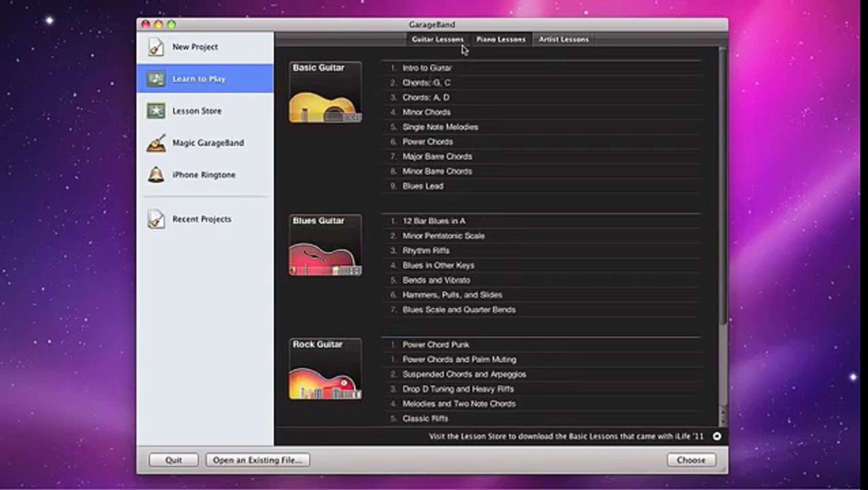Click the Lesson Store star icon
868x490 pixels.
click(x=156, y=111)
